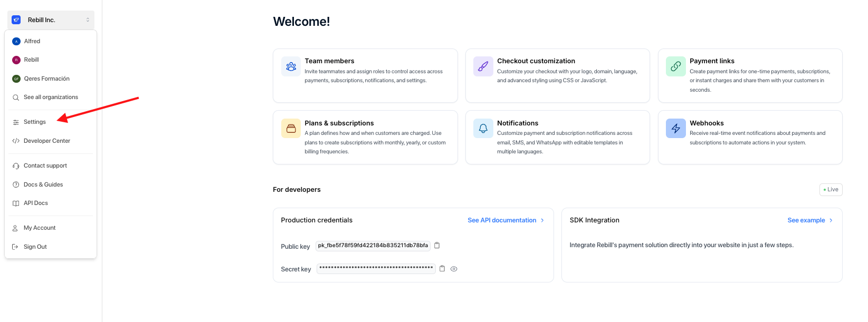
Task: Click the Public key value field
Action: [x=373, y=246]
